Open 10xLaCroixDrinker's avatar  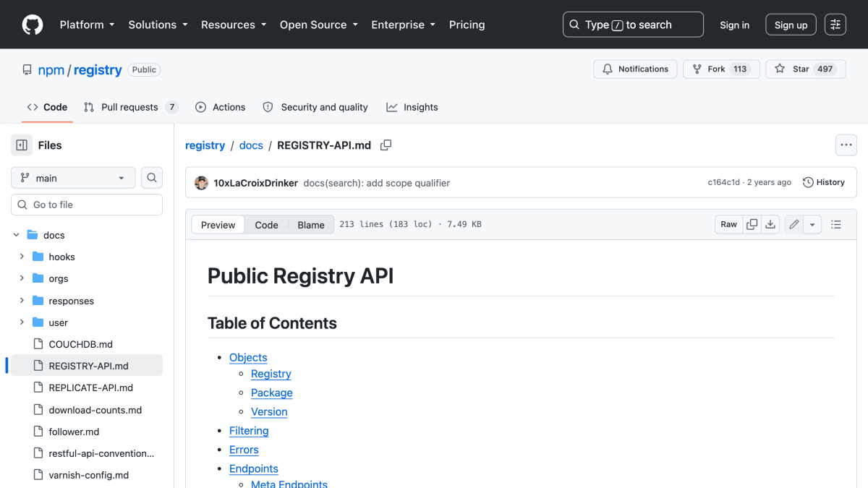202,183
